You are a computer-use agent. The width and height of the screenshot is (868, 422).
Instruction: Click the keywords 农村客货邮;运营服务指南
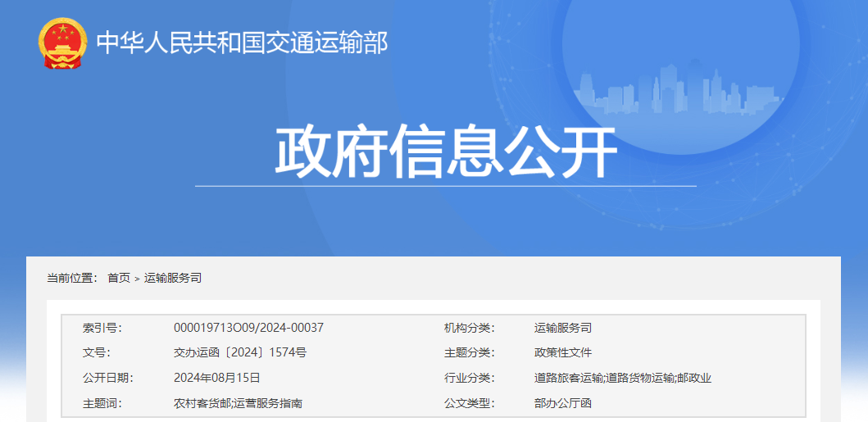(238, 403)
